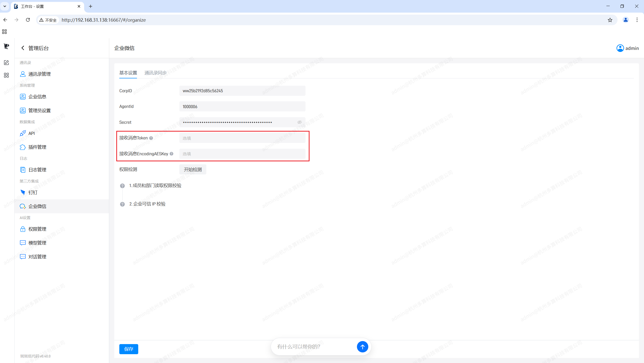Open 插件管理 menu item
This screenshot has height=363, width=644.
point(62,147)
